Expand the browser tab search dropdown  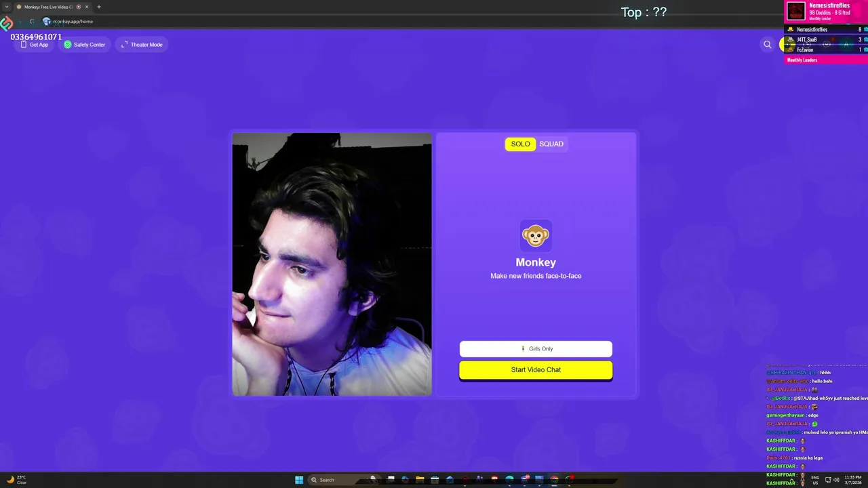point(7,7)
